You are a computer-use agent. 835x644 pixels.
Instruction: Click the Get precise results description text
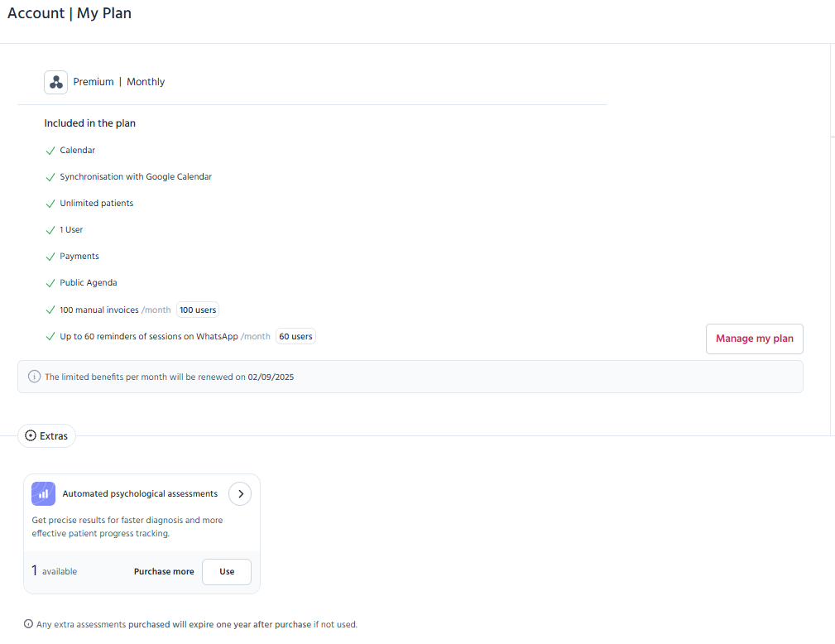(x=127, y=526)
